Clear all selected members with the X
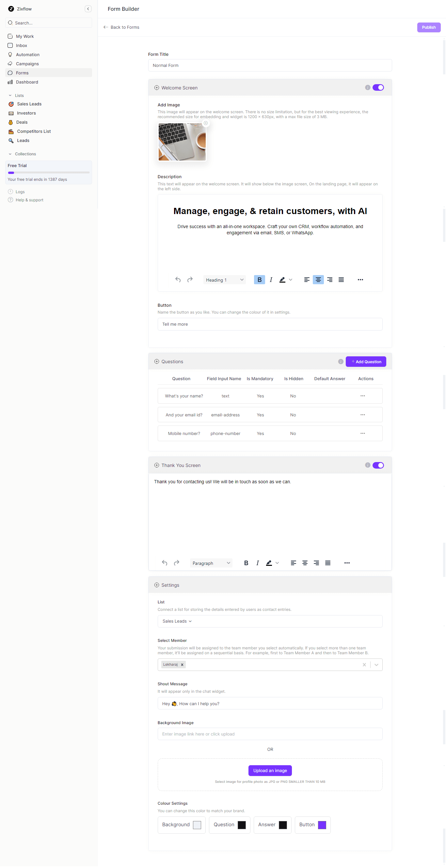 tap(364, 664)
